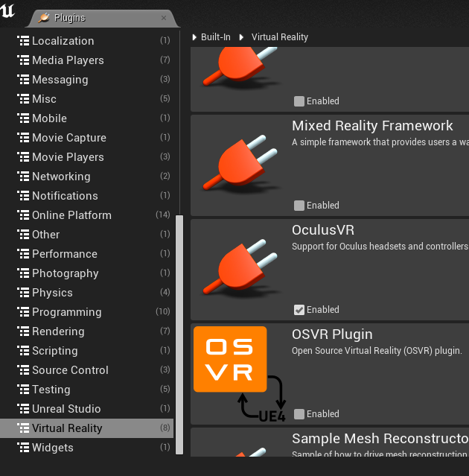469x476 pixels.
Task: Open the Media Players plugin category
Action: click(87, 60)
